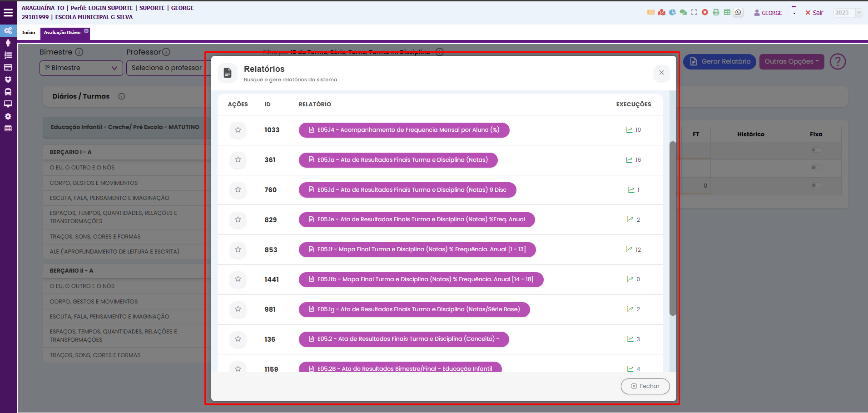Click the green printer icon
This screenshot has height=413, width=868.
pos(716,13)
